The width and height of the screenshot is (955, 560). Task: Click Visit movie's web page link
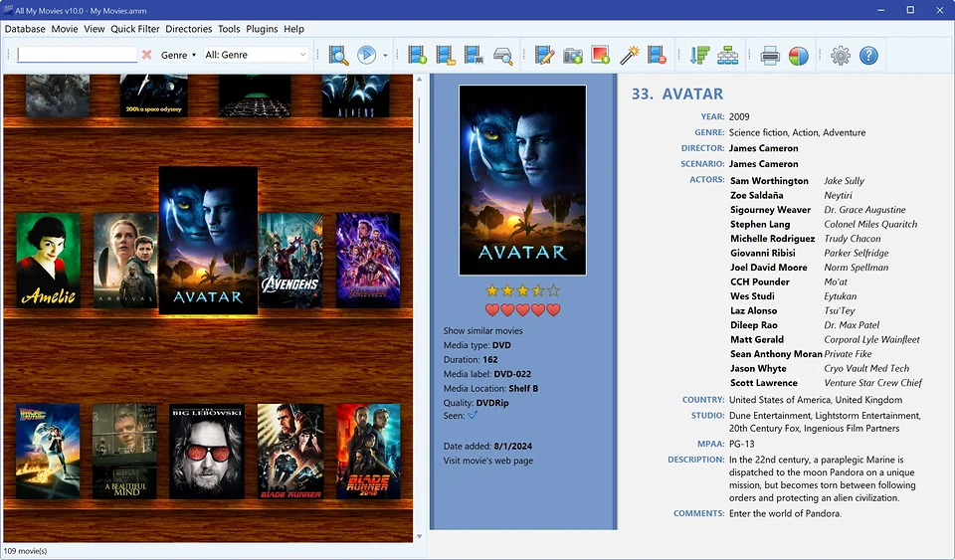487,461
